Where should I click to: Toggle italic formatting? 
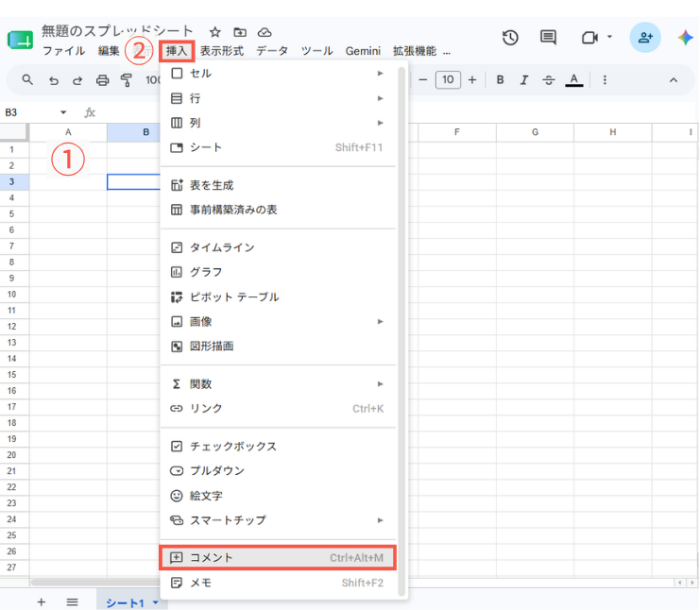(x=524, y=80)
